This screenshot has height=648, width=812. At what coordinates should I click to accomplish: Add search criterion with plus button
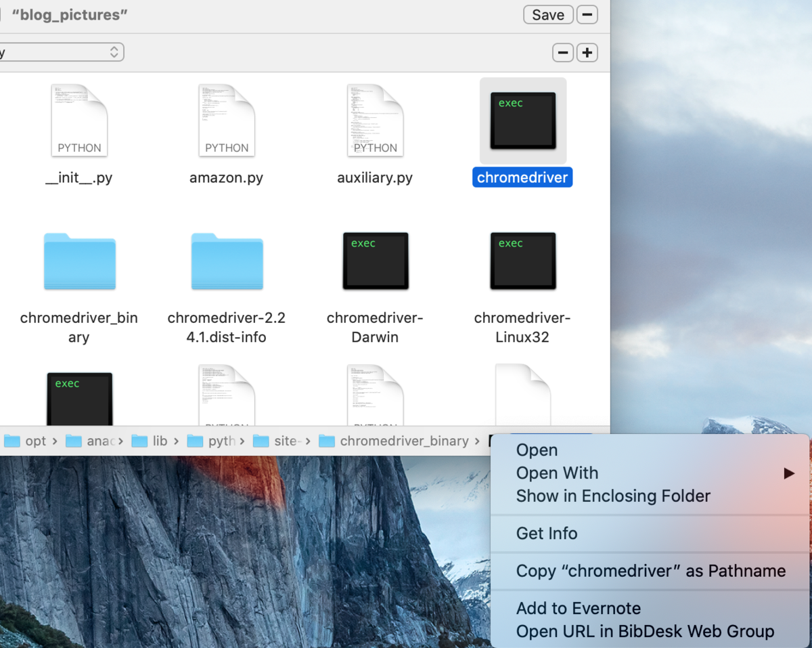click(587, 52)
